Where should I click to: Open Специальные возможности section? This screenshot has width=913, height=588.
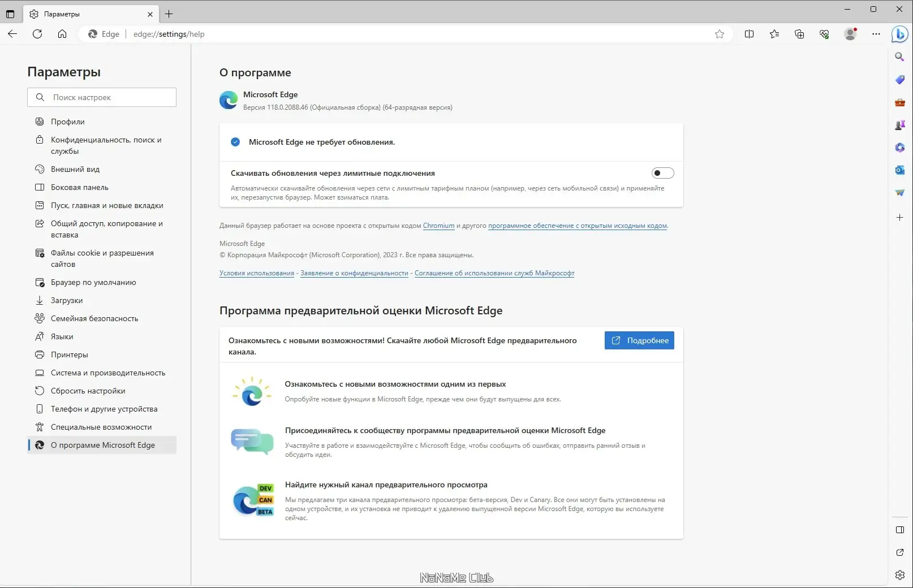coord(102,427)
